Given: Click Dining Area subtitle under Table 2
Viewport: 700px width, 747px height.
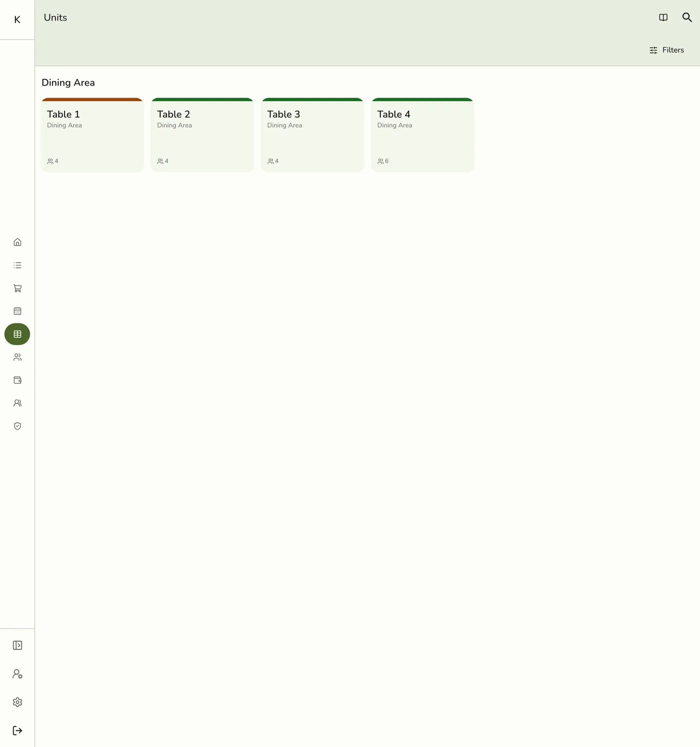Looking at the screenshot, I should click(x=174, y=125).
